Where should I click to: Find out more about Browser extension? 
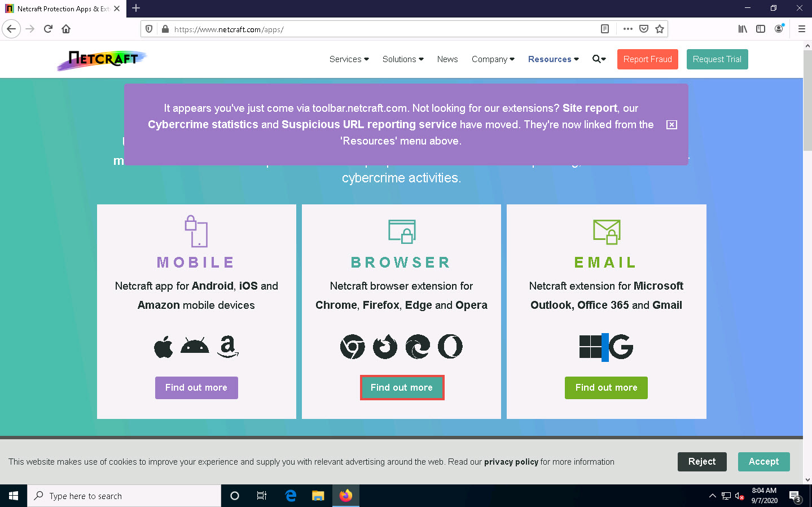pos(402,388)
